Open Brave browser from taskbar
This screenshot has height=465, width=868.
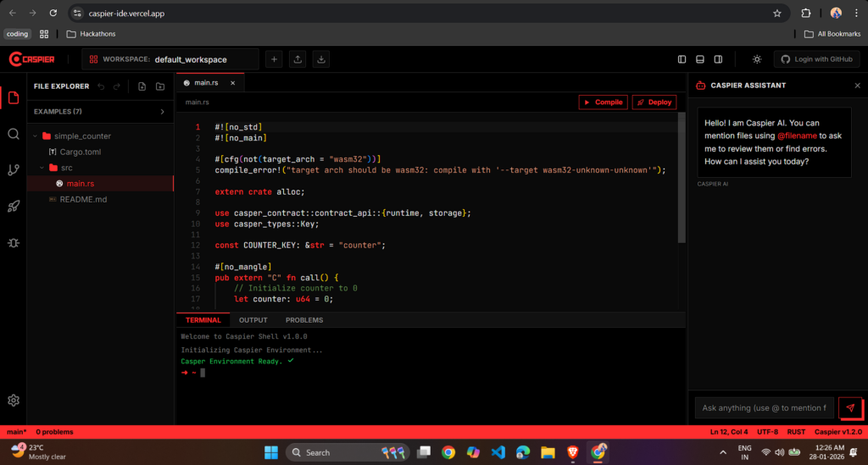pos(573,452)
